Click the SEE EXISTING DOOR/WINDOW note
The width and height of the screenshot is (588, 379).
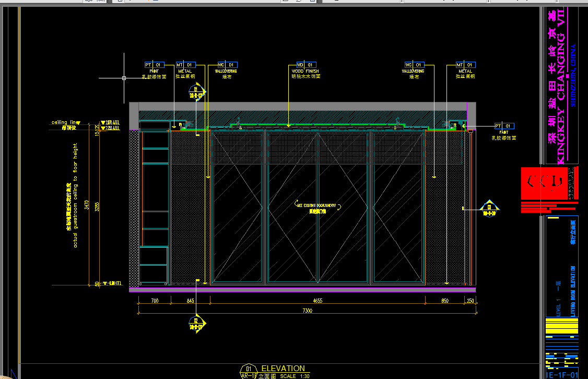[316, 205]
